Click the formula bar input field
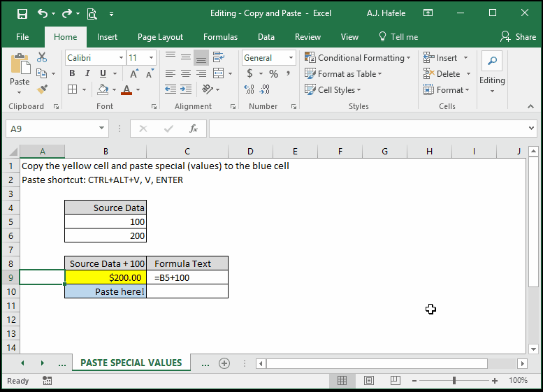The height and width of the screenshot is (392, 543). (368, 129)
